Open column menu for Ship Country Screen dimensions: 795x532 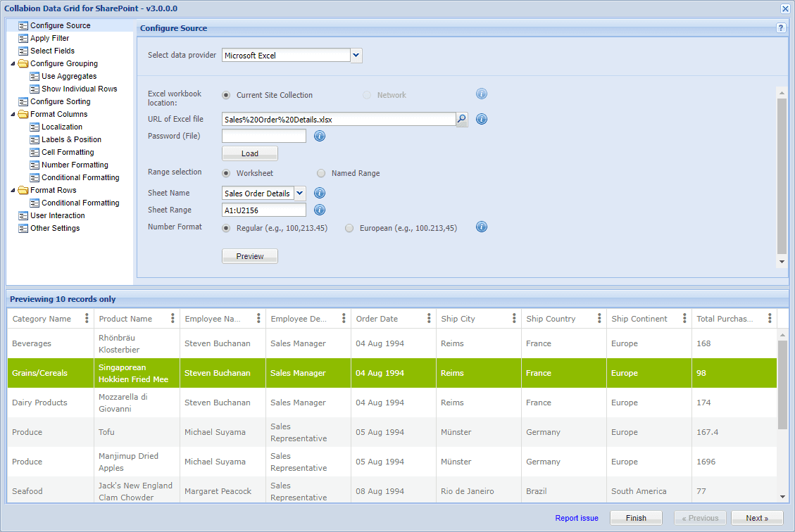599,318
